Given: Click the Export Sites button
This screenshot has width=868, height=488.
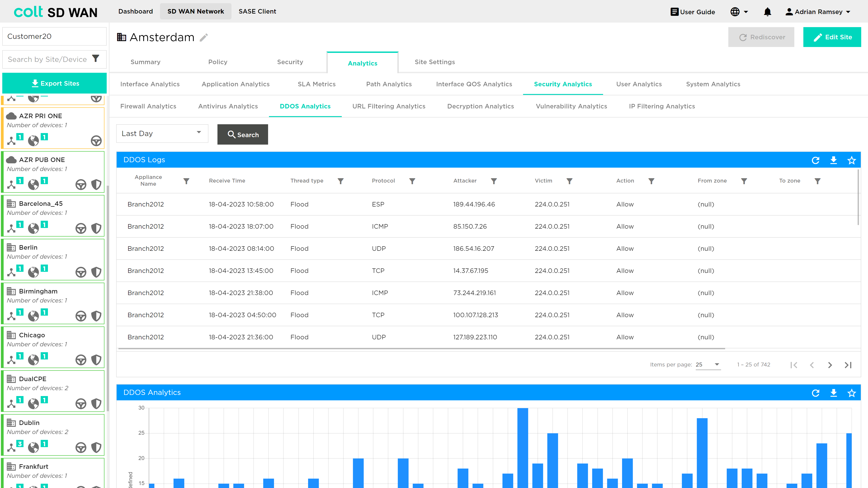Looking at the screenshot, I should tap(54, 83).
